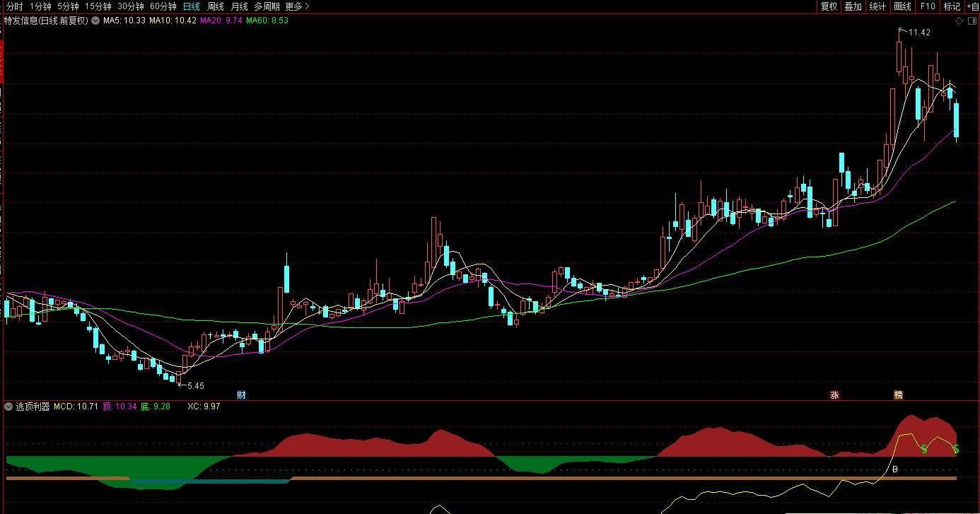The width and height of the screenshot is (980, 514).
Task: Click the diamond icon at chart top-right
Action: click(959, 21)
